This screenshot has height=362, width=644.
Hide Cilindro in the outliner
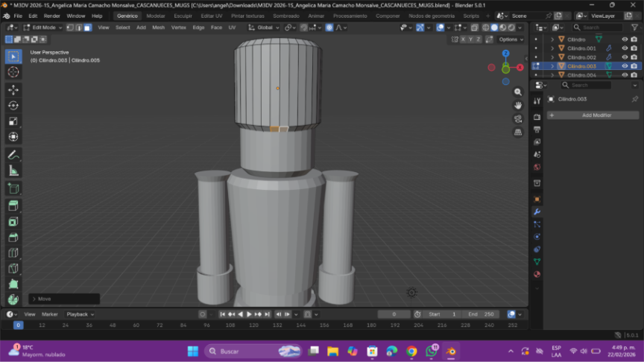[625, 39]
